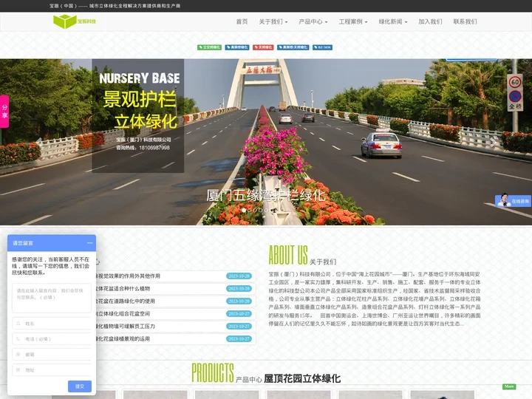Screen dimensions: 532x399
Task: Click the 电话 phone input field
Action: [x=52, y=339]
